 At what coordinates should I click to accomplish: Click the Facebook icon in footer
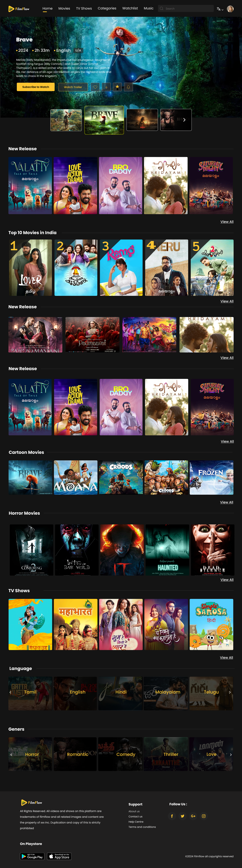coord(172,816)
